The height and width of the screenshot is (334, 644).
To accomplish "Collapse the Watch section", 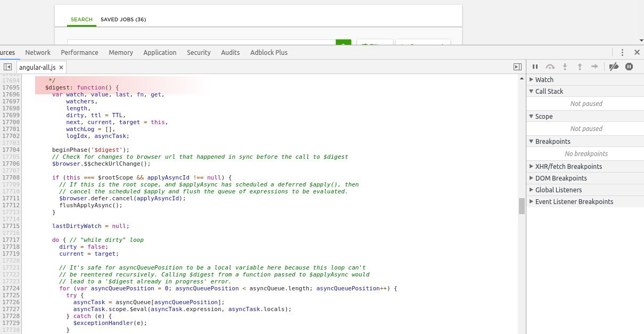I will pyautogui.click(x=585, y=79).
